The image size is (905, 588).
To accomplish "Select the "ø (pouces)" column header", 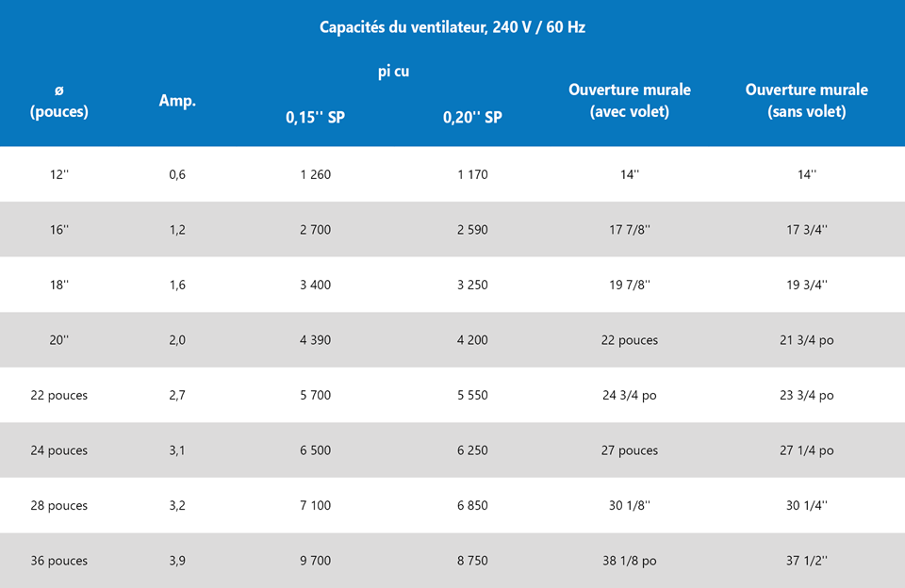I will pyautogui.click(x=58, y=101).
